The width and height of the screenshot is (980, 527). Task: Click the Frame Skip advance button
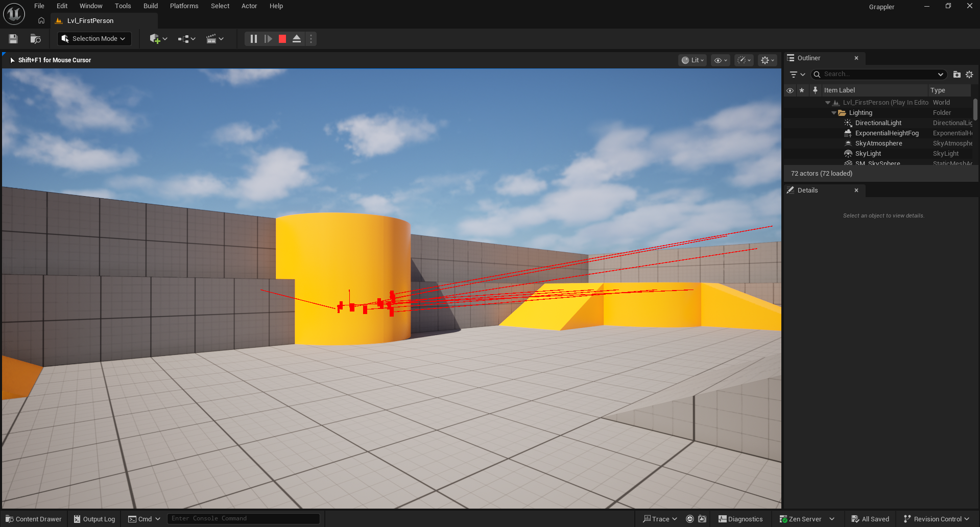point(268,39)
